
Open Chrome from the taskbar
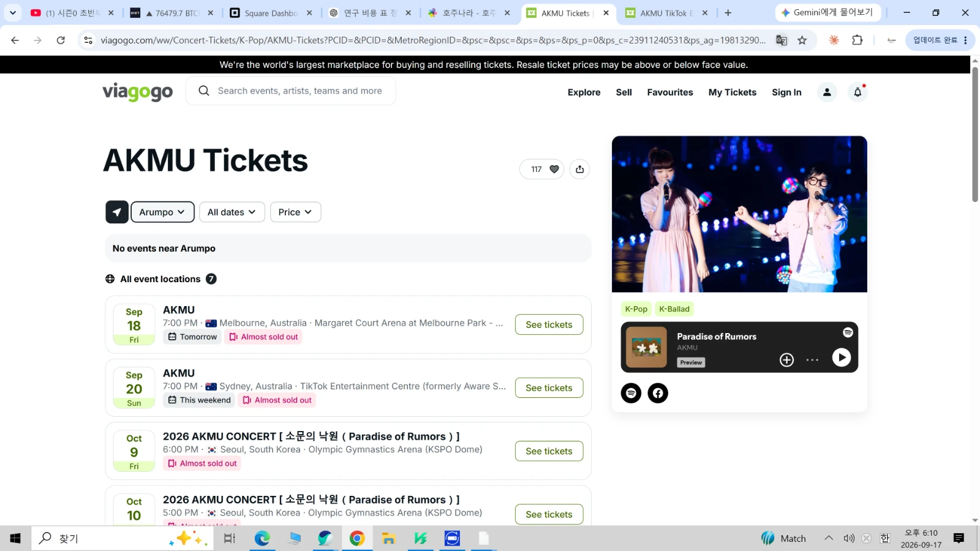[357, 538]
